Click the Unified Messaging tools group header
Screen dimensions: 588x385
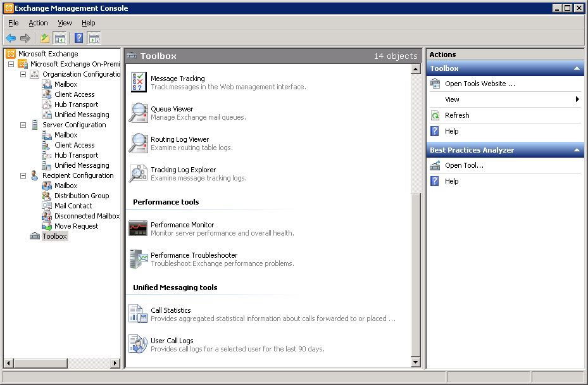175,287
